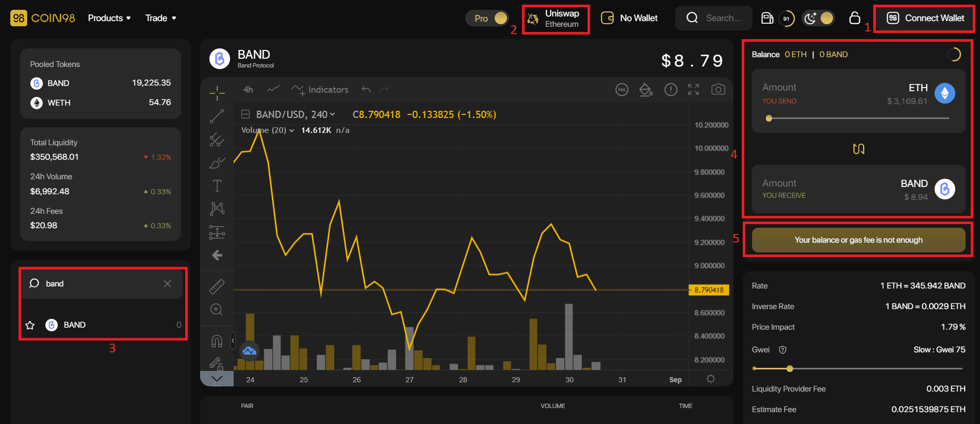Select the brush drawing tool

(217, 163)
